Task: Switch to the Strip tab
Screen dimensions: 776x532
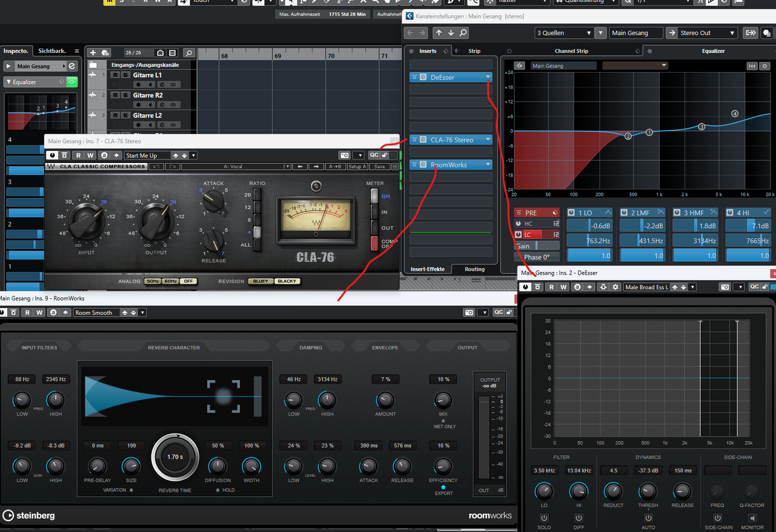Action: click(x=474, y=51)
